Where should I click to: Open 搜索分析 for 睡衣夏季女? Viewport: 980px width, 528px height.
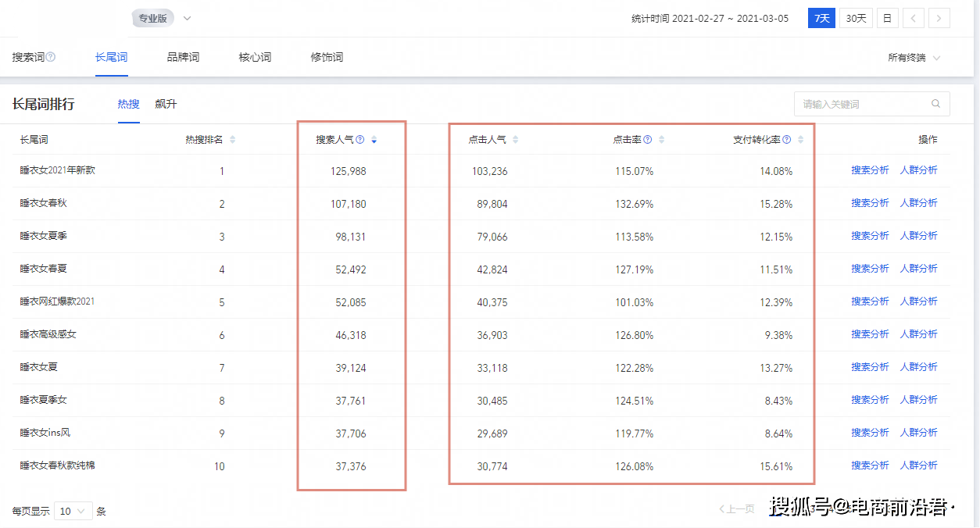870,400
